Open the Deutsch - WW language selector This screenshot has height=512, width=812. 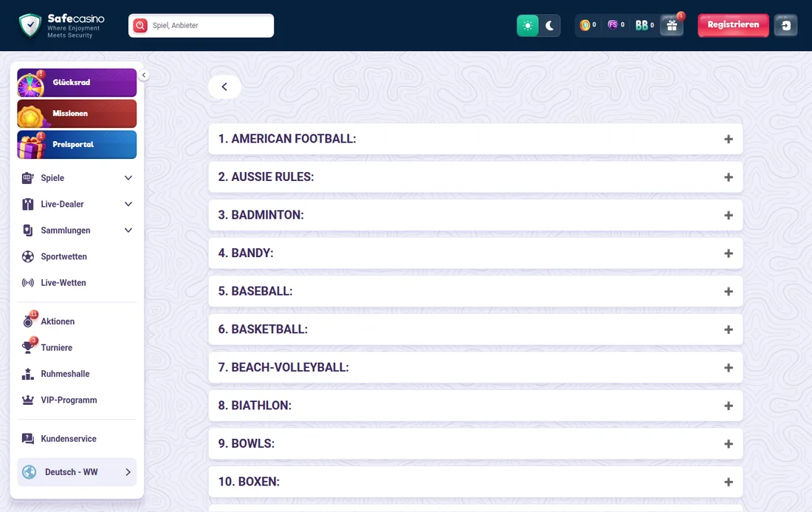point(77,472)
